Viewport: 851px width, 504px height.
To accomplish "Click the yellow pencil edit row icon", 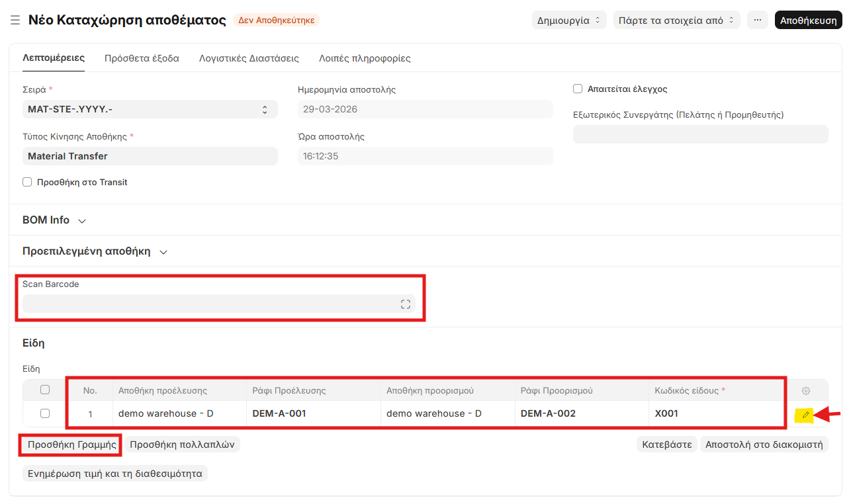I will 805,415.
